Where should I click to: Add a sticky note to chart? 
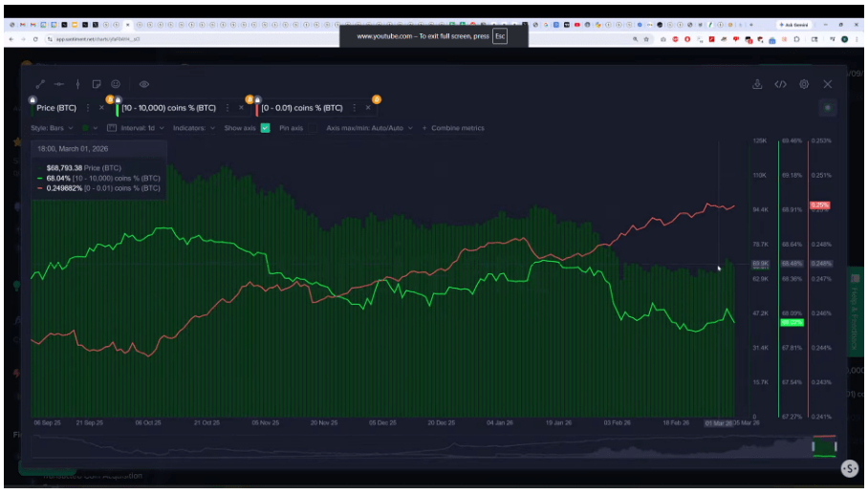98,84
